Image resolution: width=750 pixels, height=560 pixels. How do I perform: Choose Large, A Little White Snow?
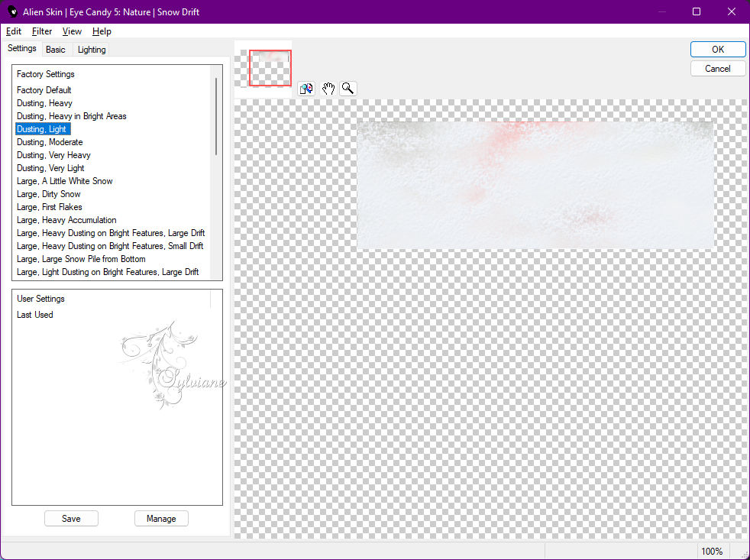(65, 181)
